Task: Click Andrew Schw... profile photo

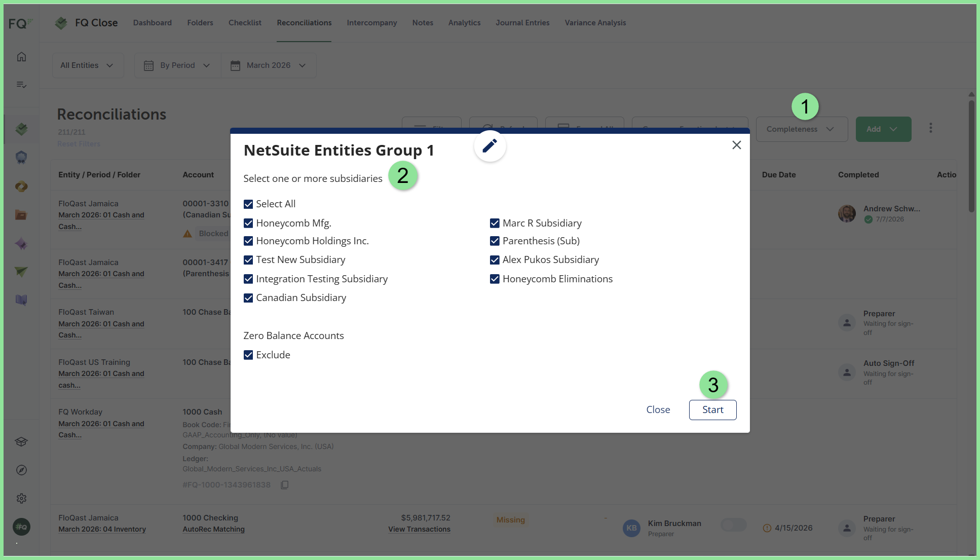Action: [847, 214]
